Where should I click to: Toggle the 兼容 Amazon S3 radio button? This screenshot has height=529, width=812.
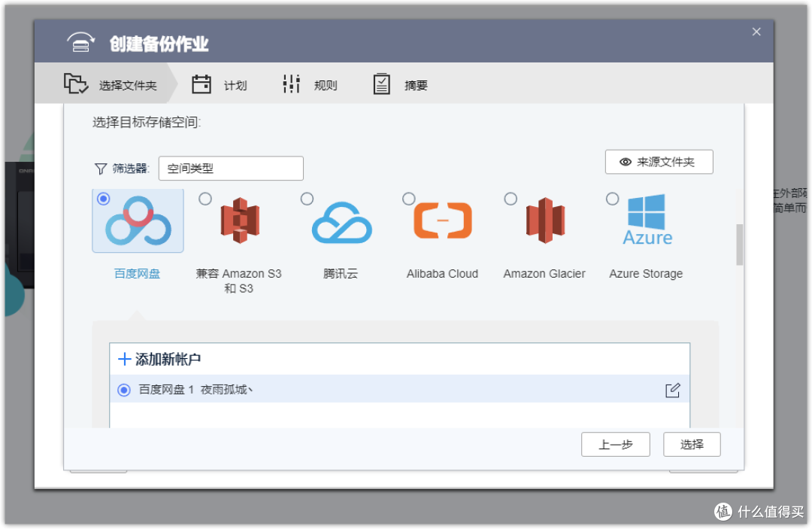(205, 199)
